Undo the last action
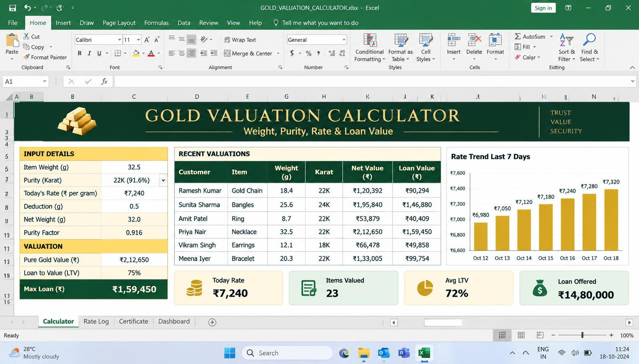This screenshot has width=639, height=364. 27,8
